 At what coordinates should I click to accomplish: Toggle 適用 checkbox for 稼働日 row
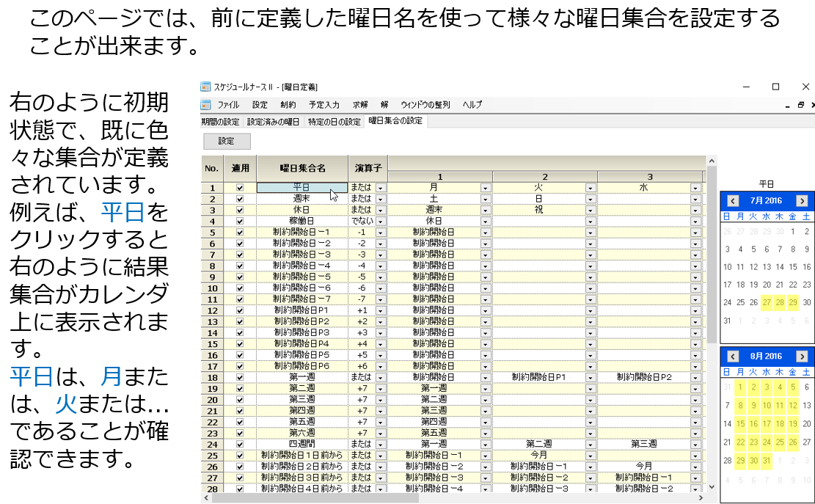pos(240,221)
